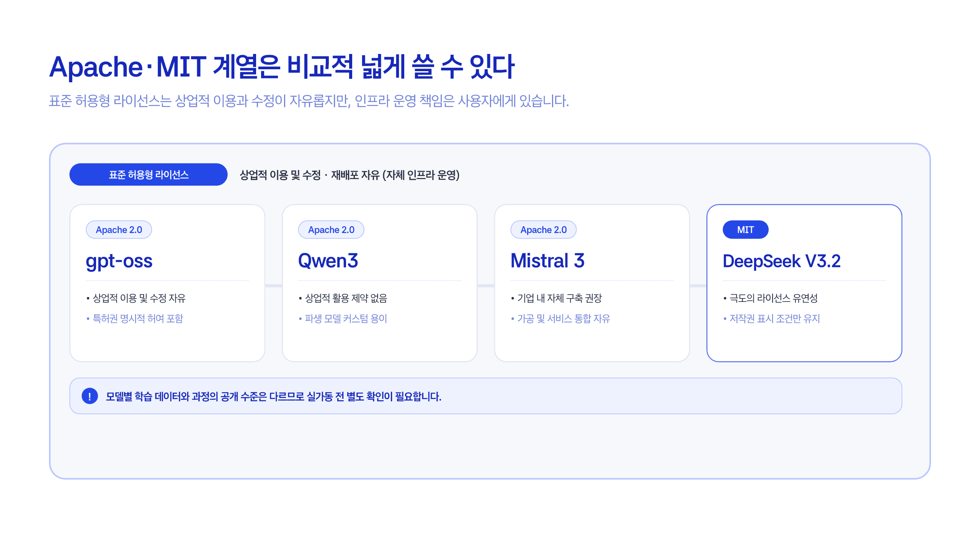Click the slide title 'Apache·MIT 계열은 비교적 넓게 쓸 수 있다'
Image resolution: width=980 pixels, height=551 pixels.
282,67
